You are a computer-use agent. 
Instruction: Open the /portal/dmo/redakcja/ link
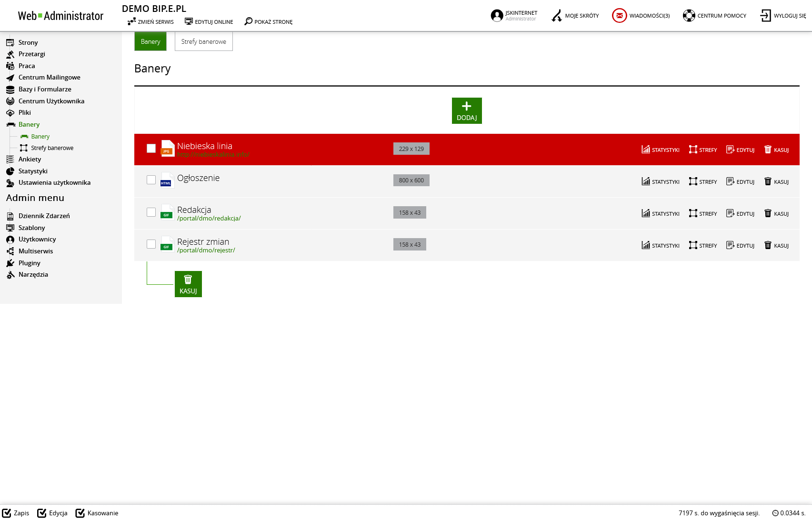click(x=209, y=219)
